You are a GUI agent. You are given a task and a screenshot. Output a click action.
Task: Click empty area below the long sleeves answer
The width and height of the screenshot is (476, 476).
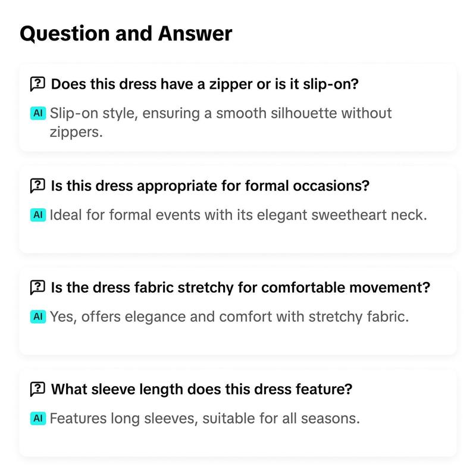(x=237, y=441)
